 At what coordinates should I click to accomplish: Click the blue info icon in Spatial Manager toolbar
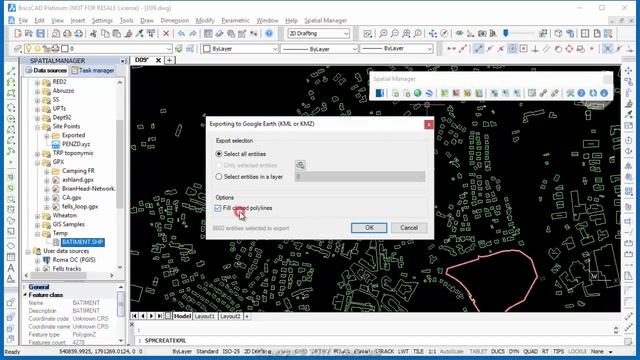[604, 93]
